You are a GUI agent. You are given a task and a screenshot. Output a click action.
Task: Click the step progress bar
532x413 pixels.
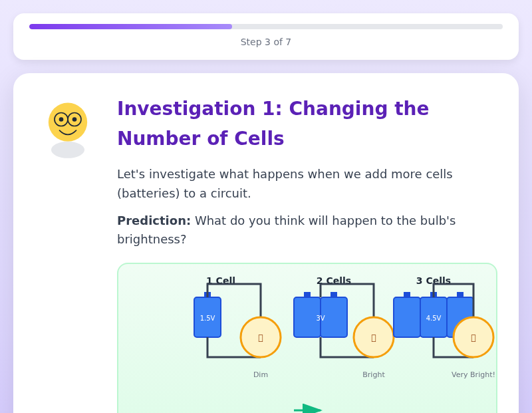click(x=266, y=27)
